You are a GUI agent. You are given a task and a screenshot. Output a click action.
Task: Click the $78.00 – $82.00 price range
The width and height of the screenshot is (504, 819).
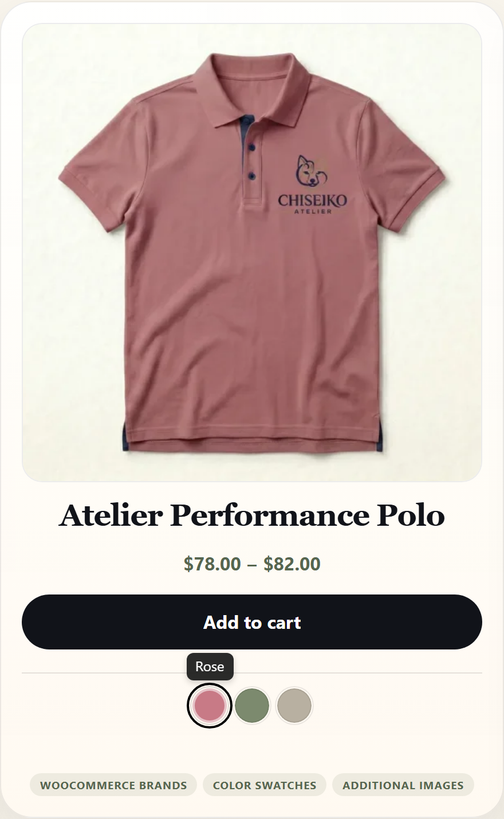(252, 564)
